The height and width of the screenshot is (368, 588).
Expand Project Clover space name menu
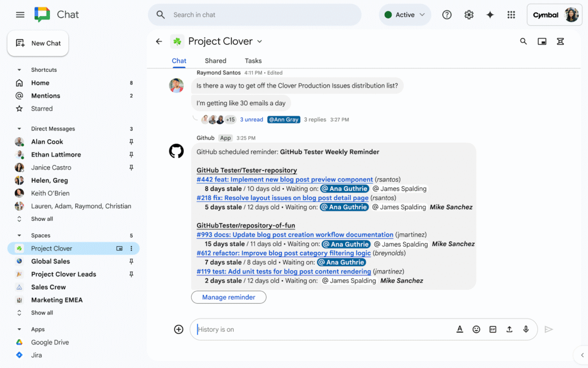click(260, 41)
